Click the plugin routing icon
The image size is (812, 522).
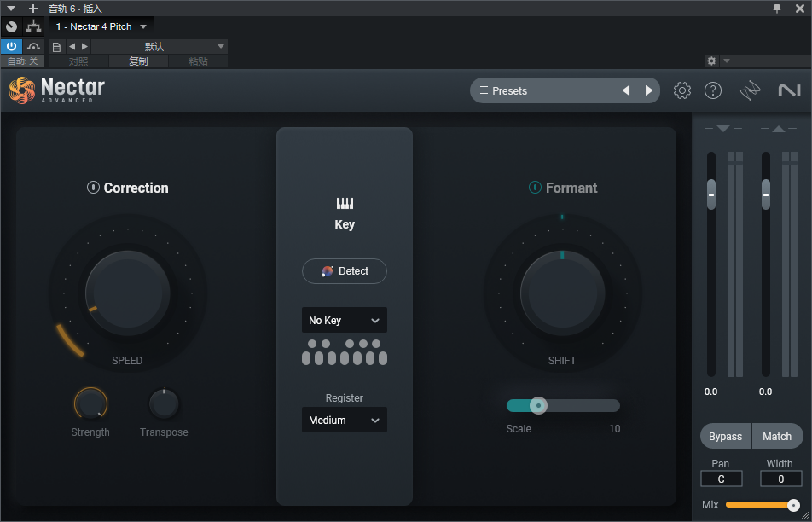[33, 26]
